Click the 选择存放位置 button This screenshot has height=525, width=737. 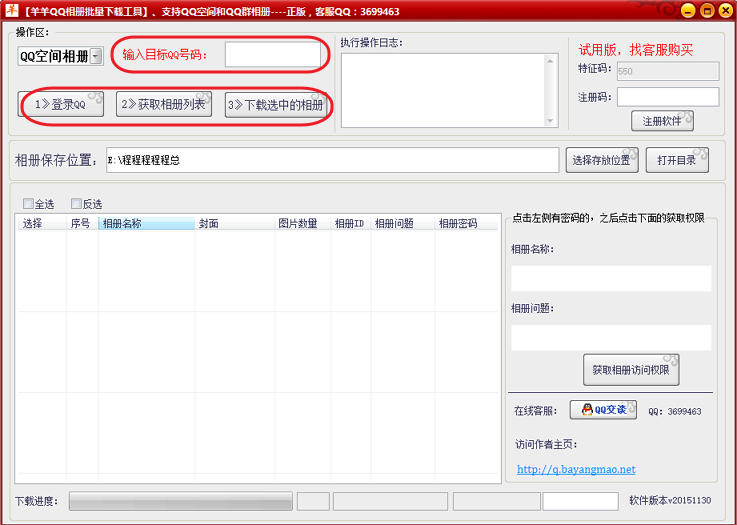click(x=602, y=160)
